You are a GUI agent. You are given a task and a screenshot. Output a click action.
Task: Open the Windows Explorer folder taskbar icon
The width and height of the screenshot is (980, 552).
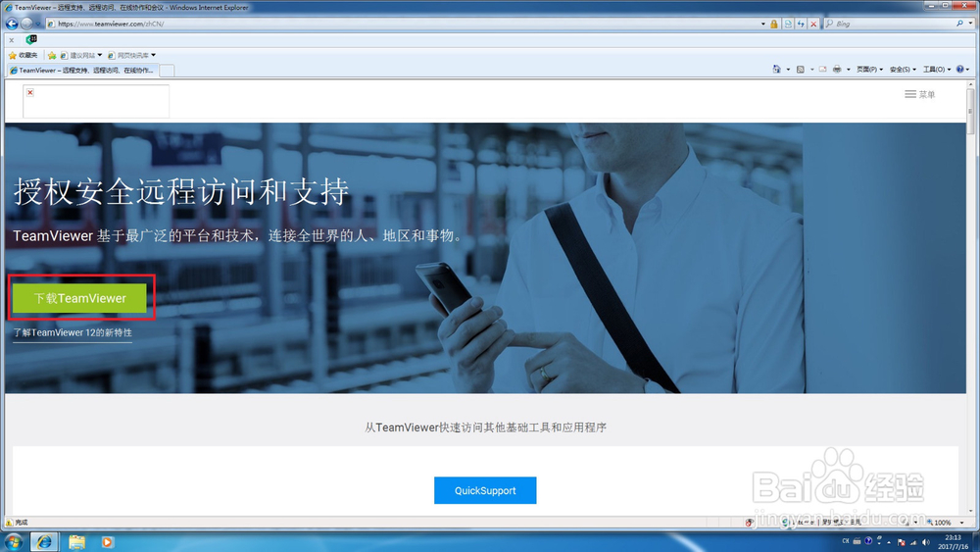pos(76,542)
